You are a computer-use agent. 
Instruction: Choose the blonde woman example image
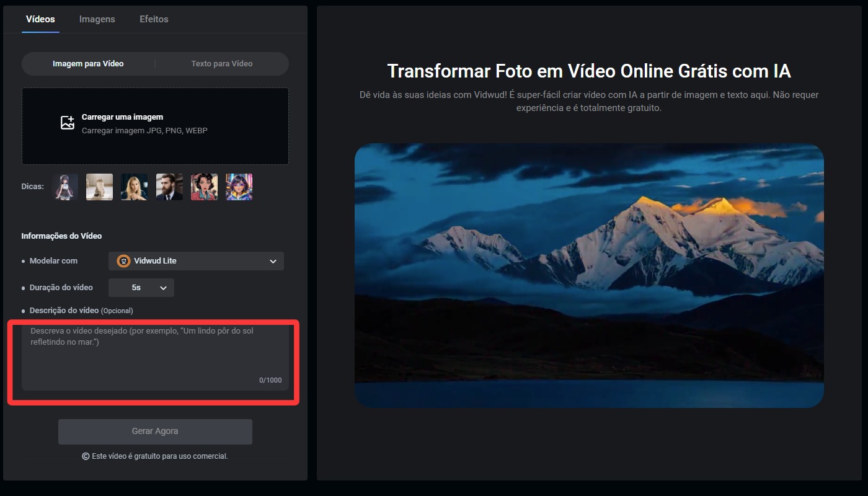[134, 187]
